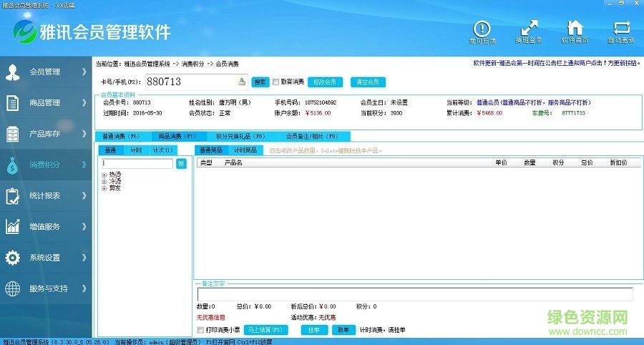Click the 系统设置 gear sidebar item
This screenshot has height=345, width=644.
pyautogui.click(x=47, y=258)
